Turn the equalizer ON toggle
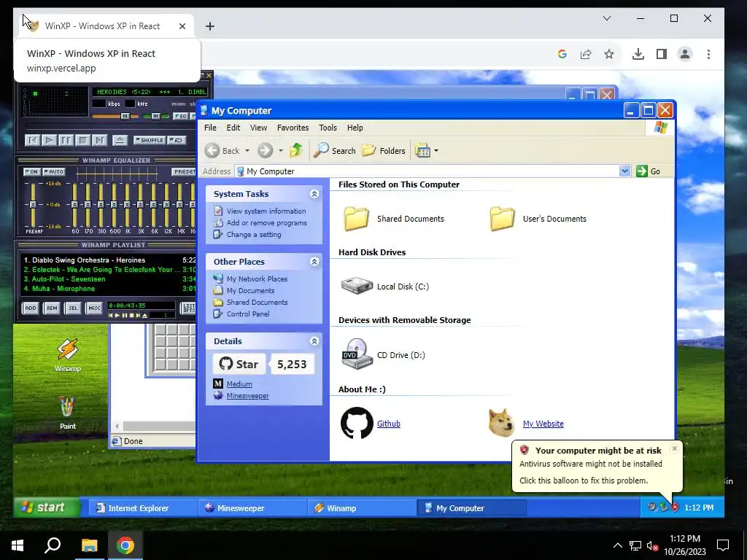Viewport: 747px width, 560px height. (31, 171)
